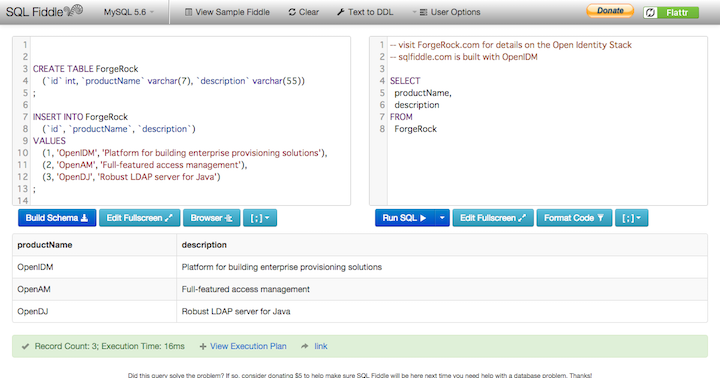
Task: Click the 'Record Count: 3; Execution Time: 16ms' status text
Action: pos(109,346)
